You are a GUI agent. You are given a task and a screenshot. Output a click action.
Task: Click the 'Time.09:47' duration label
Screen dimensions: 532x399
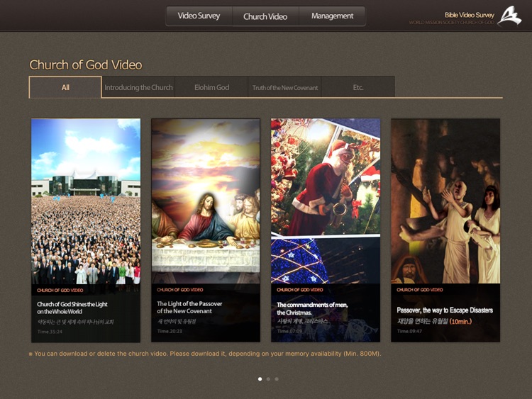point(409,331)
